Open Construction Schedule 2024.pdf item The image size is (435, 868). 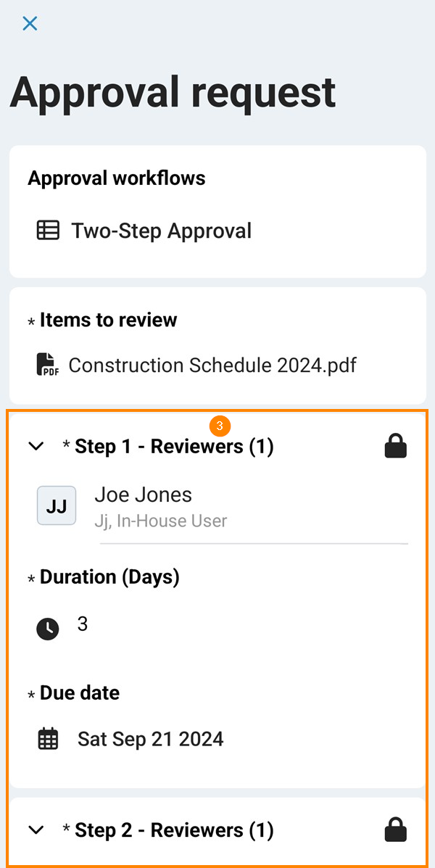click(x=212, y=364)
